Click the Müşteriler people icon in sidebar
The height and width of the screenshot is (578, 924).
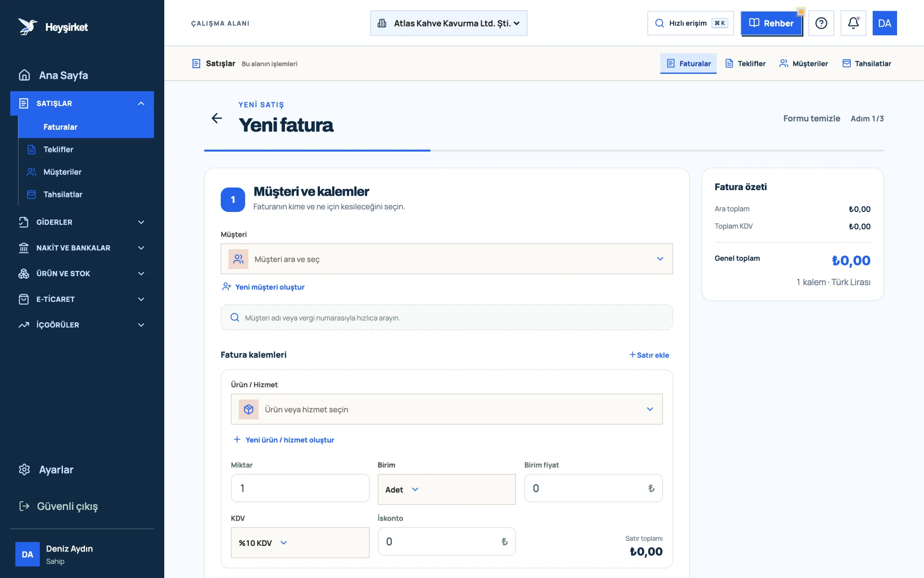coord(31,172)
